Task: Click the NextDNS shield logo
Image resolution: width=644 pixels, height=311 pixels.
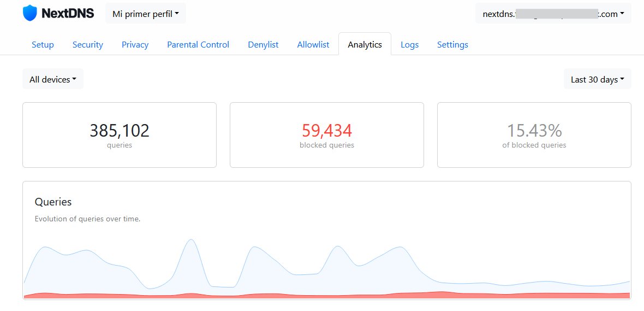Action: tap(30, 13)
